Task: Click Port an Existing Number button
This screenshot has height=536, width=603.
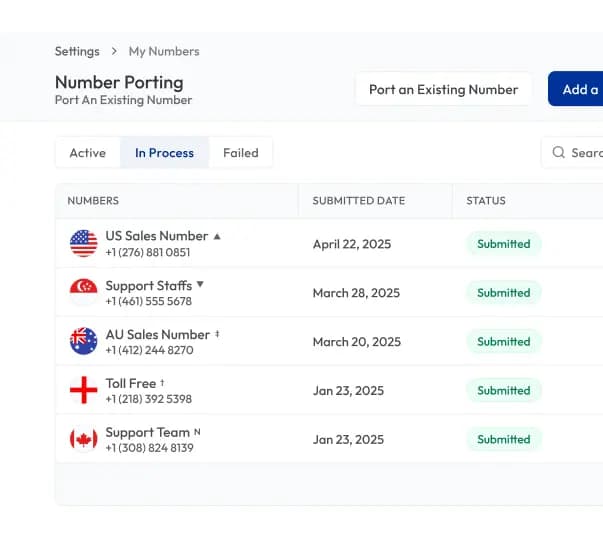Action: click(x=443, y=89)
